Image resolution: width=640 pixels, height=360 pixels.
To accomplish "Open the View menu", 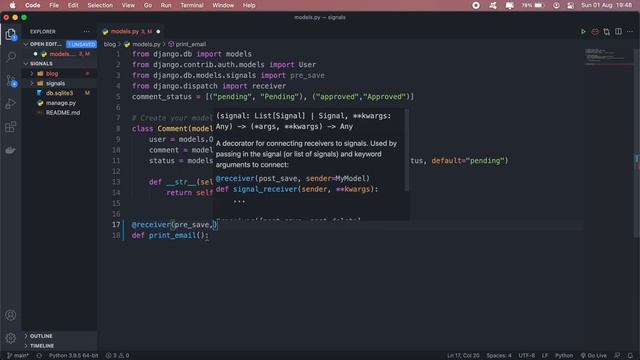I will tap(128, 5).
